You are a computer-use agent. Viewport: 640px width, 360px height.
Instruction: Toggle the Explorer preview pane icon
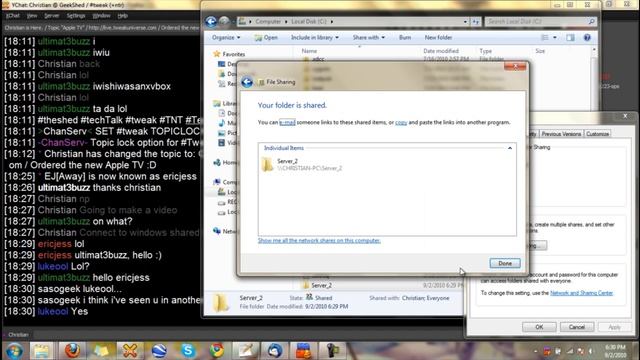(570, 38)
